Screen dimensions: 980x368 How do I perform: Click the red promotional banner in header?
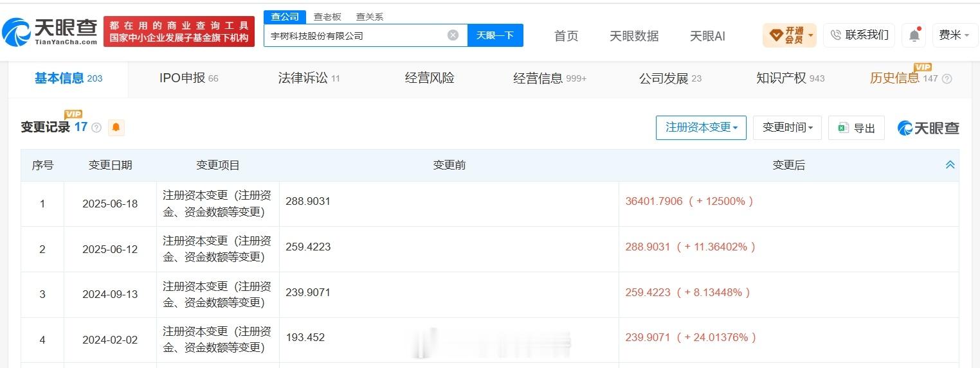point(179,31)
